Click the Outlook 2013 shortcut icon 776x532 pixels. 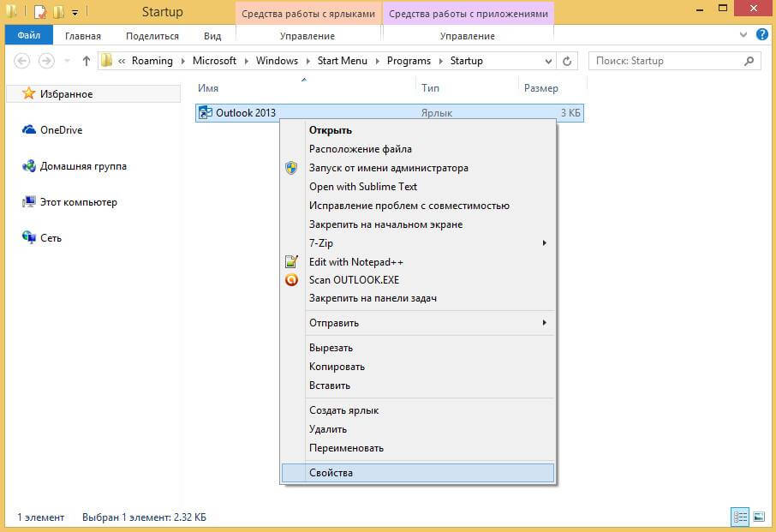click(x=206, y=113)
